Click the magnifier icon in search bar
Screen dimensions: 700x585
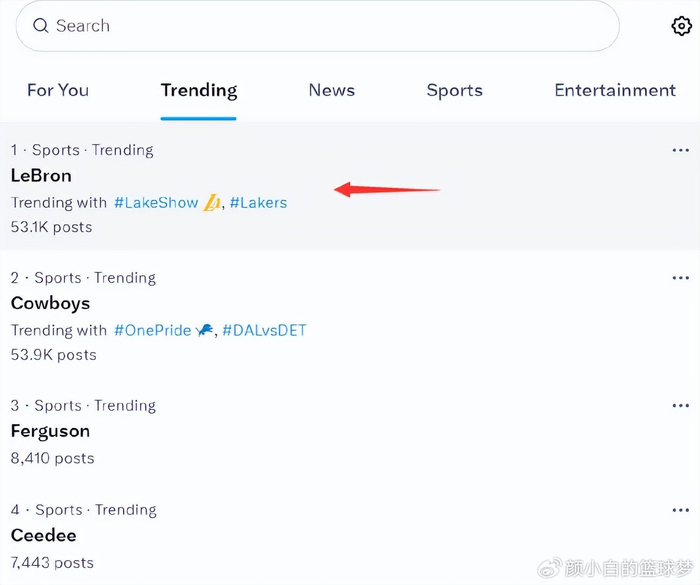click(41, 26)
